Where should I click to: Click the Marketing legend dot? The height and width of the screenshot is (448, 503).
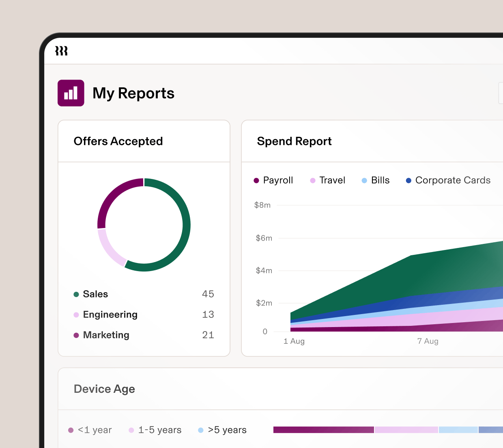coord(75,335)
